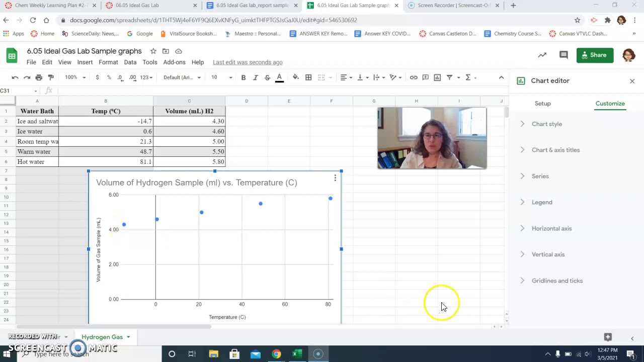Image resolution: width=644 pixels, height=362 pixels.
Task: Click the Name box showing C31
Action: click(19, 91)
